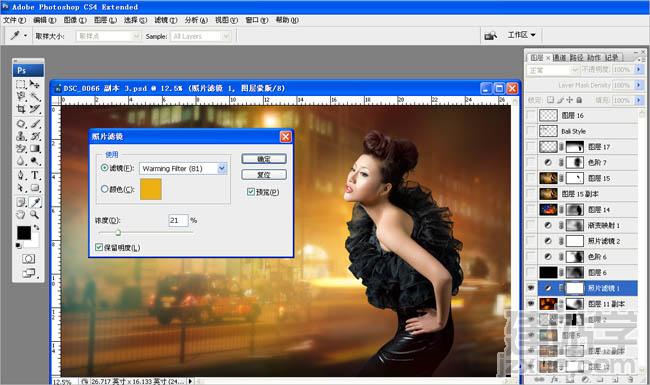
Task: Click the layer style fx icon
Action: (x=554, y=379)
